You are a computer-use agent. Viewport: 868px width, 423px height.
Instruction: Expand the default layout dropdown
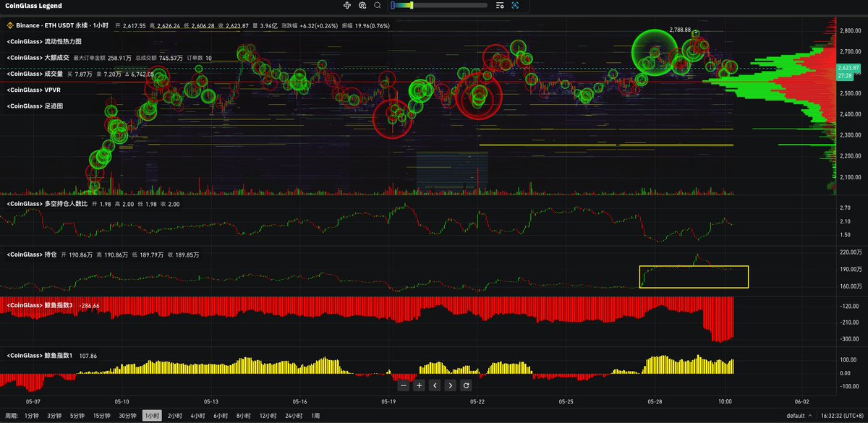pos(798,416)
